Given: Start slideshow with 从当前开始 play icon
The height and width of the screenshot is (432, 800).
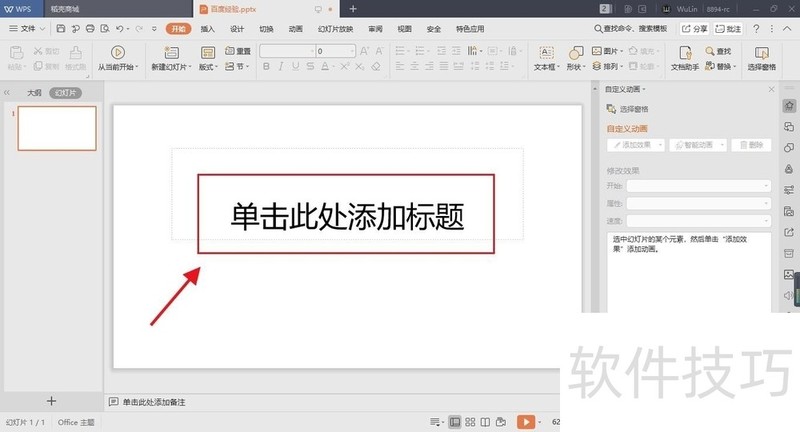Looking at the screenshot, I should [x=118, y=53].
